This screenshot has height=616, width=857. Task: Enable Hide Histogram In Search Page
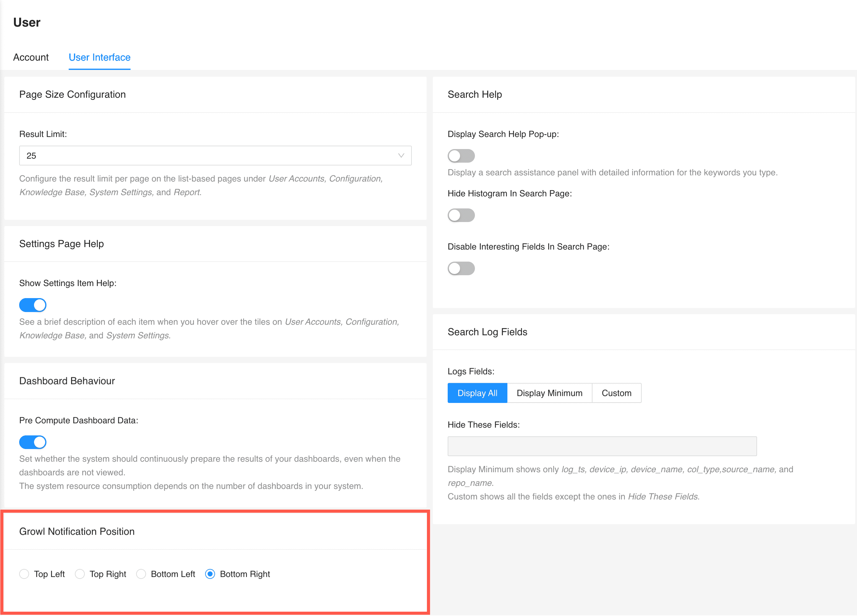461,215
